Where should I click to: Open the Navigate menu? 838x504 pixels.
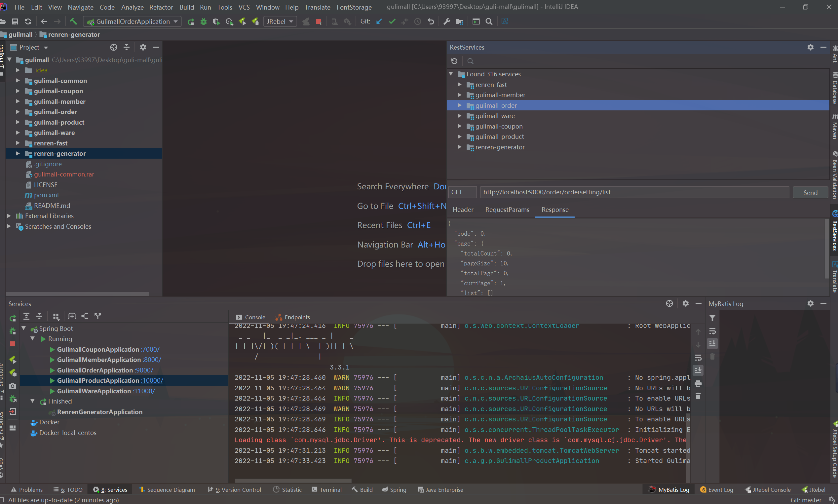click(x=81, y=7)
